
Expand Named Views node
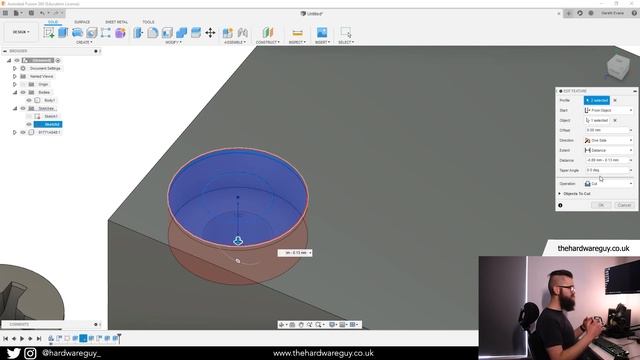[15, 76]
